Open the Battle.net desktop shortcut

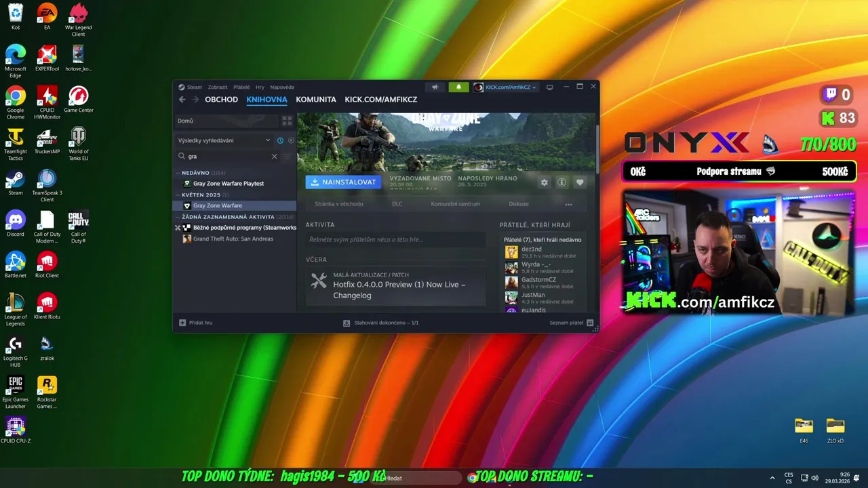15,265
